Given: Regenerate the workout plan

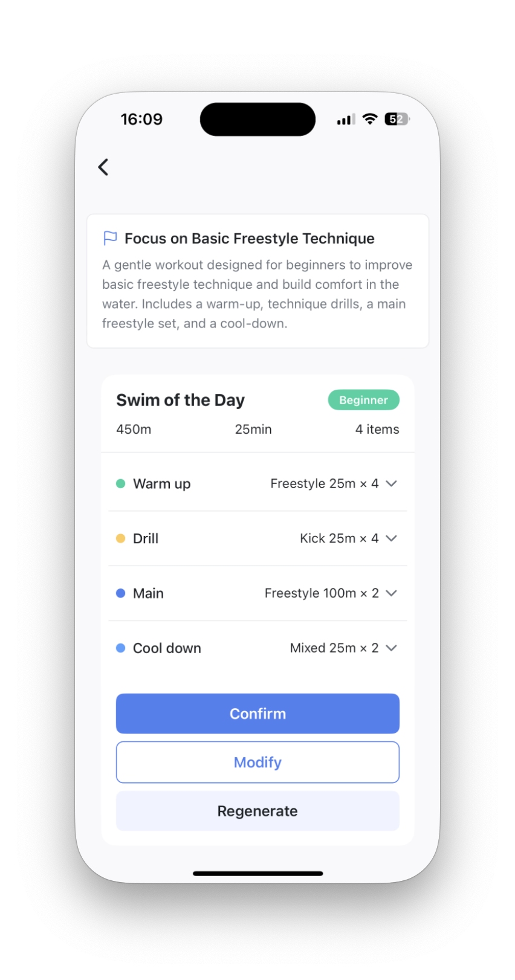Looking at the screenshot, I should coord(257,811).
